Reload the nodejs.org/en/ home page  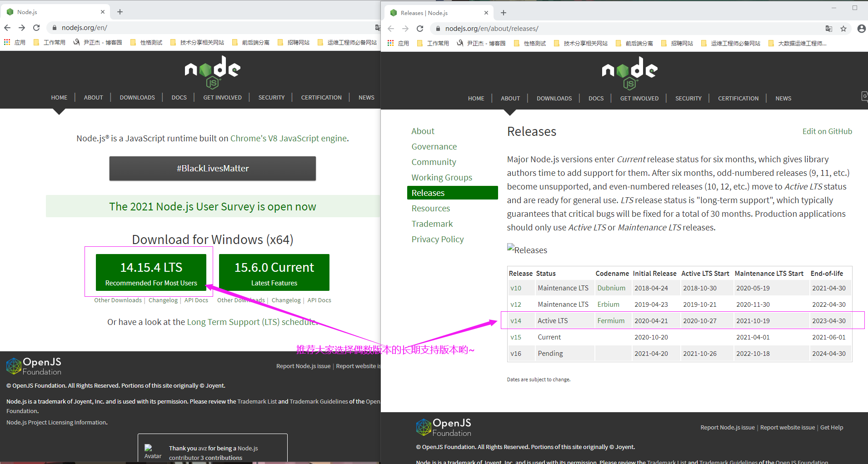(36, 28)
